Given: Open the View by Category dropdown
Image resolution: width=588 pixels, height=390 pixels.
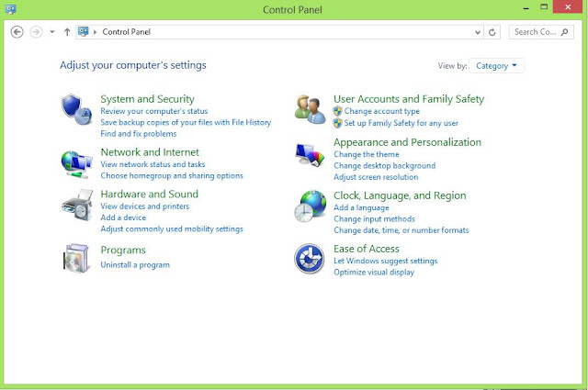Looking at the screenshot, I should coord(496,66).
